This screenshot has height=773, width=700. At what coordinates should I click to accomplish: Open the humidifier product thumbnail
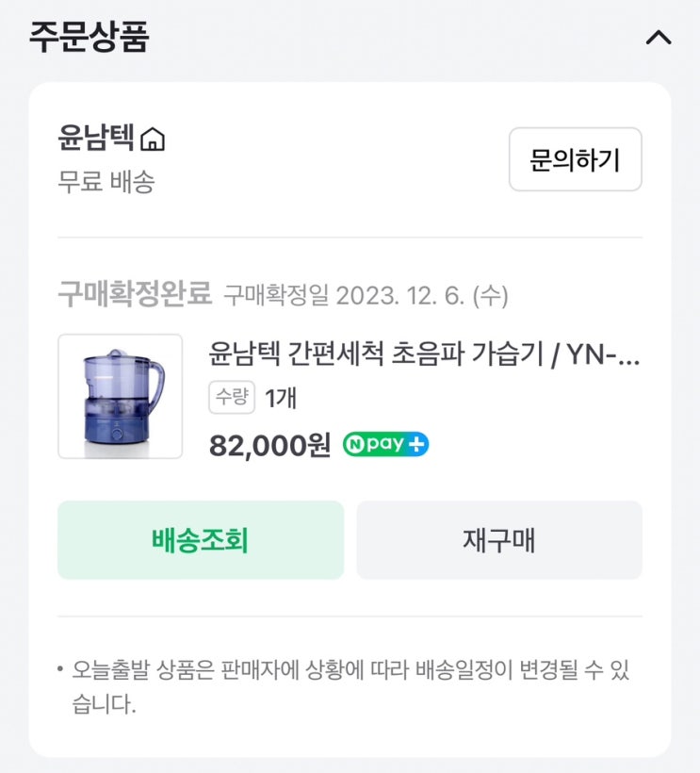click(120, 396)
